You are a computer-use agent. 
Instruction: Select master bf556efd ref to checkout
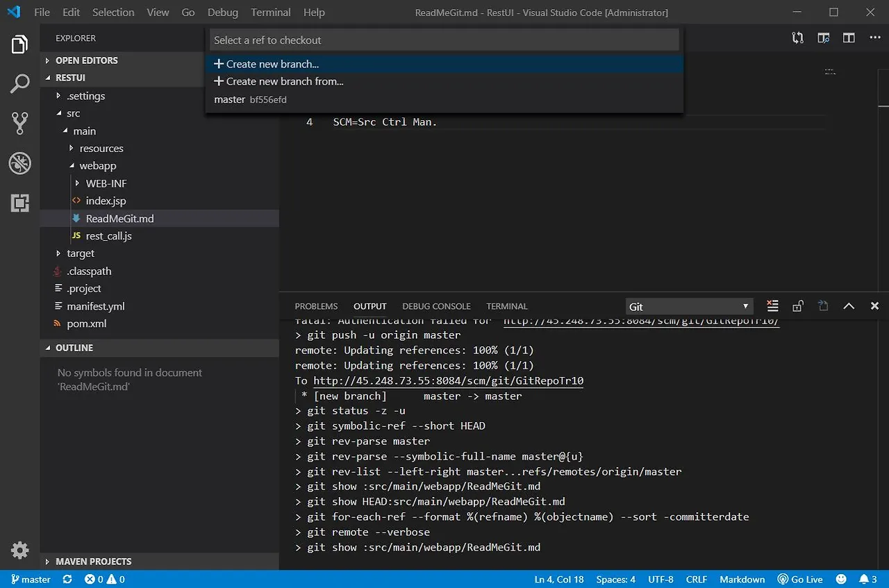pyautogui.click(x=444, y=99)
